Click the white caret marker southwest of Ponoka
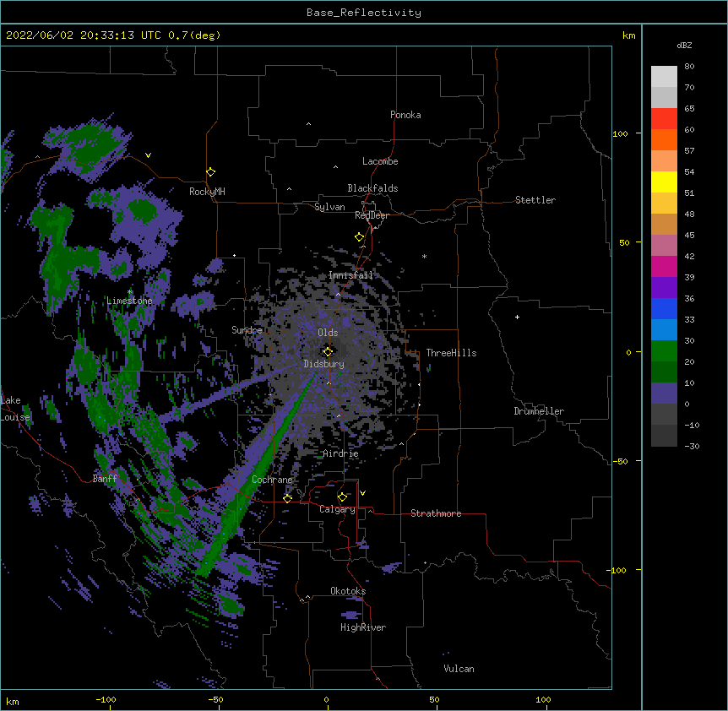The width and height of the screenshot is (728, 711). click(x=309, y=124)
